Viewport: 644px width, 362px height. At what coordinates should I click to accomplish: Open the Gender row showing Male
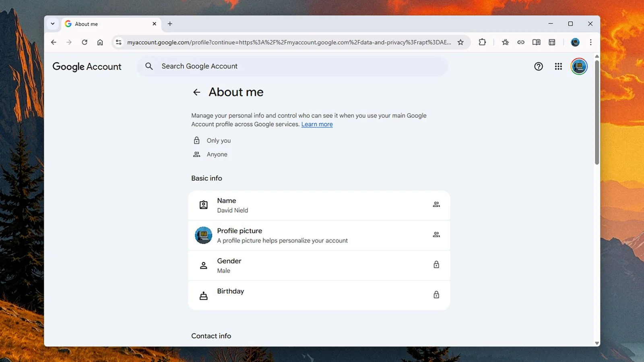[x=319, y=265]
